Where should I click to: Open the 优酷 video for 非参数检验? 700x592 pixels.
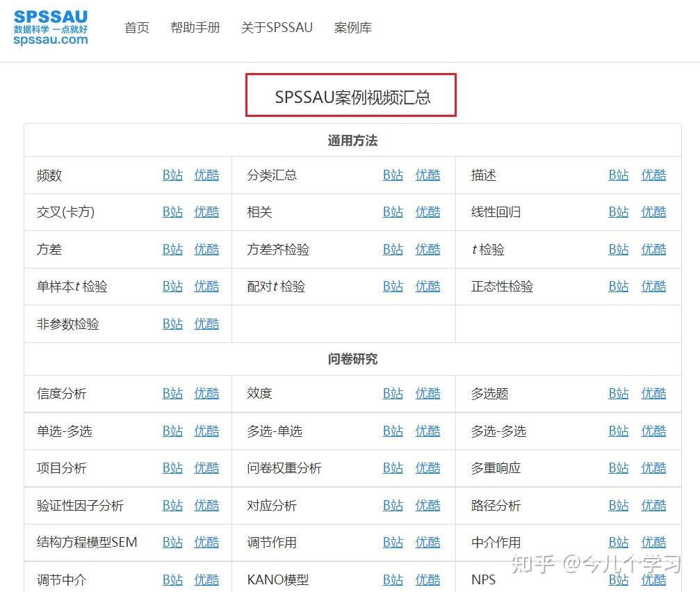pyautogui.click(x=206, y=323)
